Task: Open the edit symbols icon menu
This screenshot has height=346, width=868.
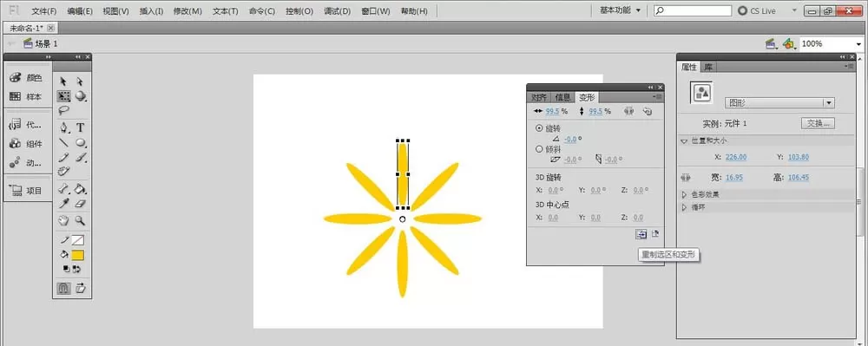Action: (789, 43)
